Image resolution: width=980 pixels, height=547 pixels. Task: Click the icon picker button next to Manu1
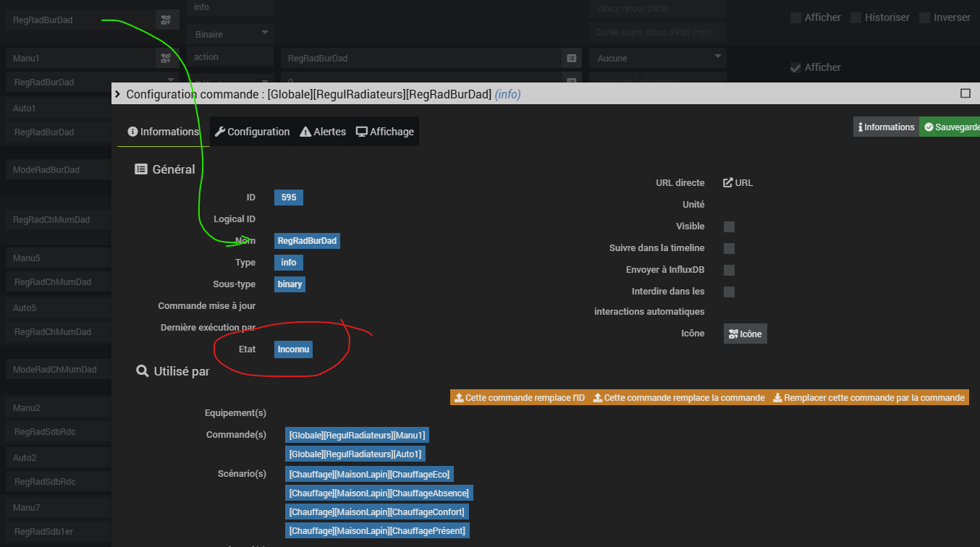(x=166, y=58)
